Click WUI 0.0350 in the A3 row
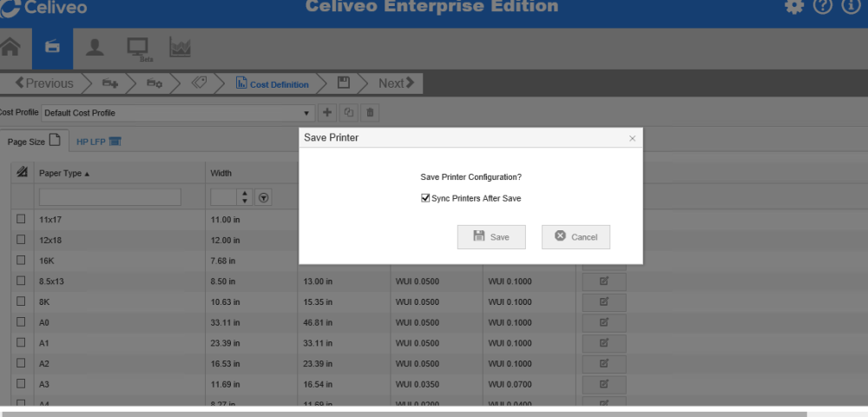Screen dimensions: 868x417 (x=418, y=384)
